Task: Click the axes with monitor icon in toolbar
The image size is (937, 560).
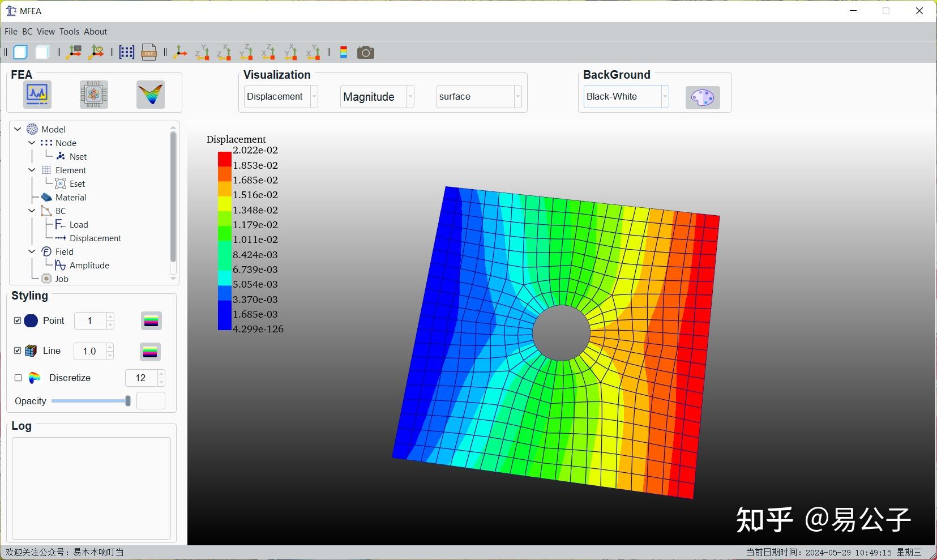Action: 74,52
